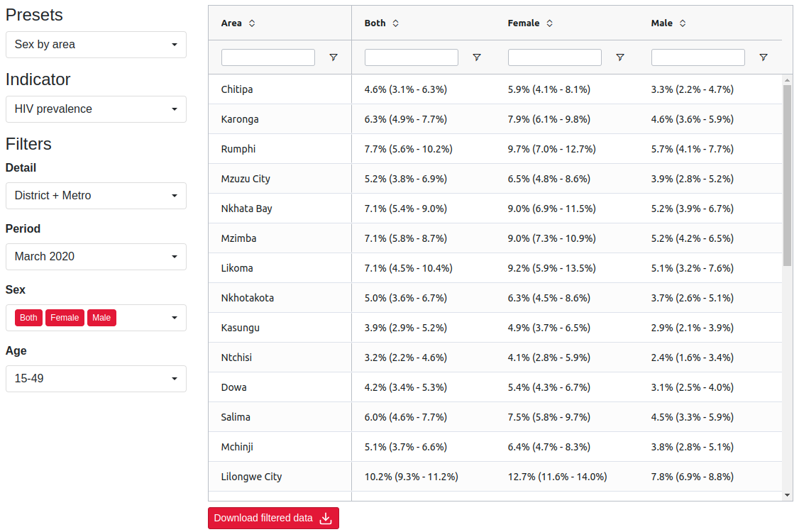Sort table by Both column icon
The image size is (799, 532).
click(395, 23)
